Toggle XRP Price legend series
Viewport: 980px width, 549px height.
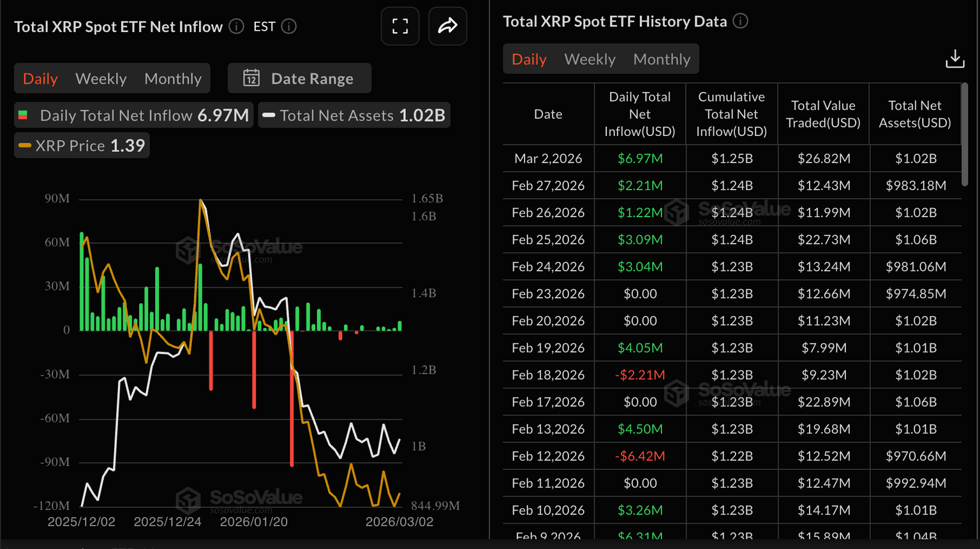tap(82, 146)
